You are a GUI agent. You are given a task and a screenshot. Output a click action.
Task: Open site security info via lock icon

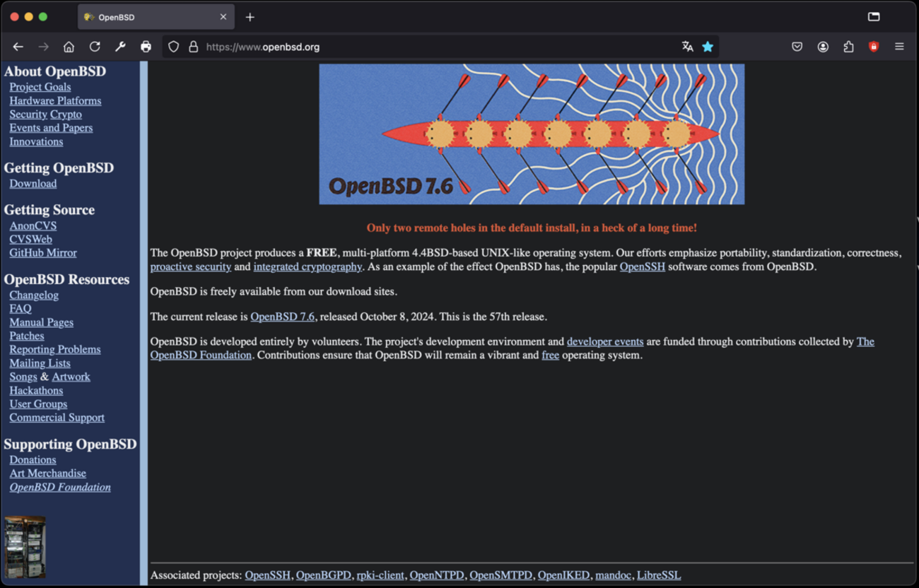(193, 47)
